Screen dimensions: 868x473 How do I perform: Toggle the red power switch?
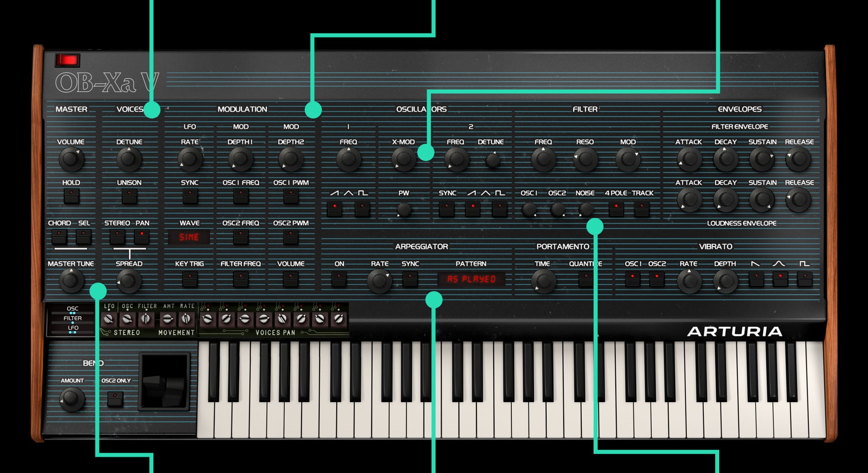[x=67, y=60]
